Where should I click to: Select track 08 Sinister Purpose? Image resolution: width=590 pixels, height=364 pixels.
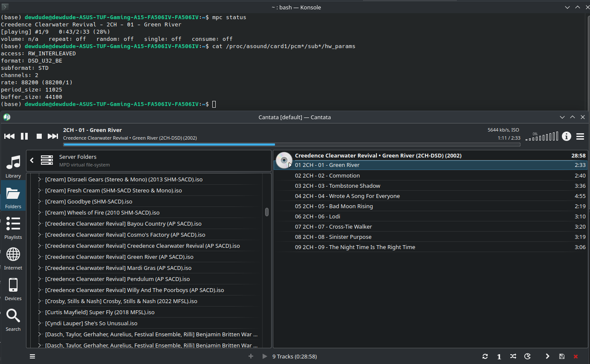(x=431, y=237)
